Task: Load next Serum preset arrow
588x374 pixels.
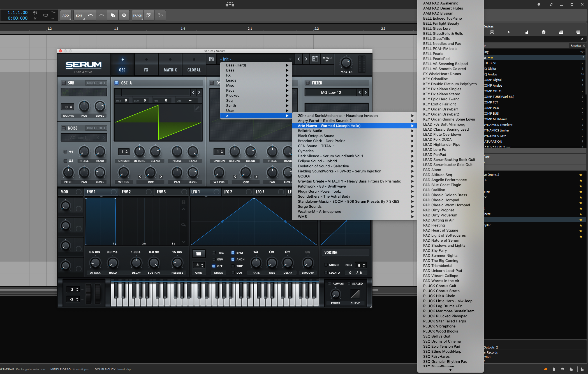Action: (306, 59)
